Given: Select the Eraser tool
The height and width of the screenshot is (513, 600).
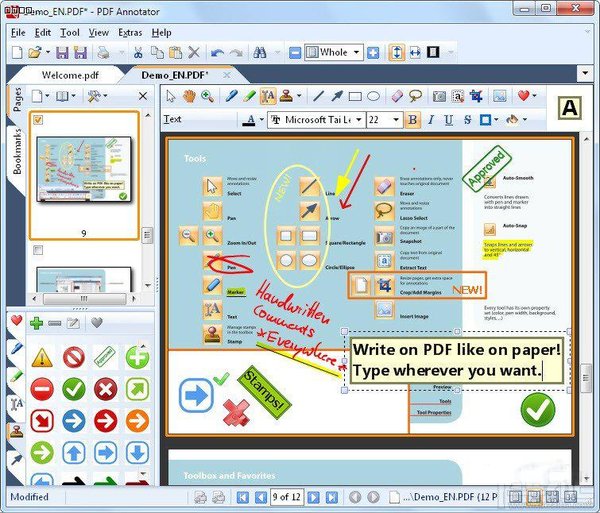Looking at the screenshot, I should tap(397, 96).
